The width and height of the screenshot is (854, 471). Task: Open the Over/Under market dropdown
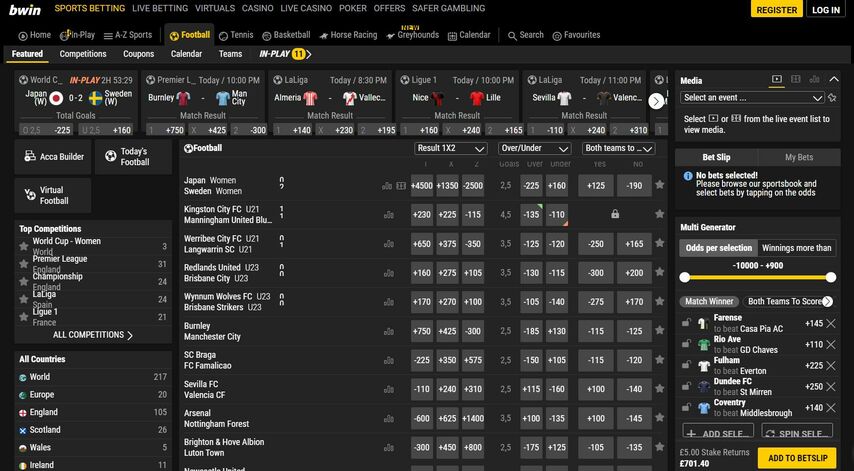click(x=534, y=149)
